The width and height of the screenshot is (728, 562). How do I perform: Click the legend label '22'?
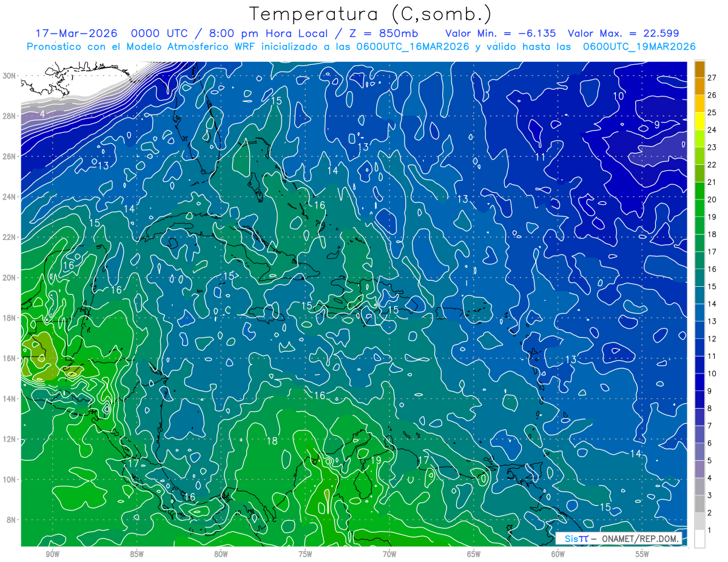click(712, 164)
